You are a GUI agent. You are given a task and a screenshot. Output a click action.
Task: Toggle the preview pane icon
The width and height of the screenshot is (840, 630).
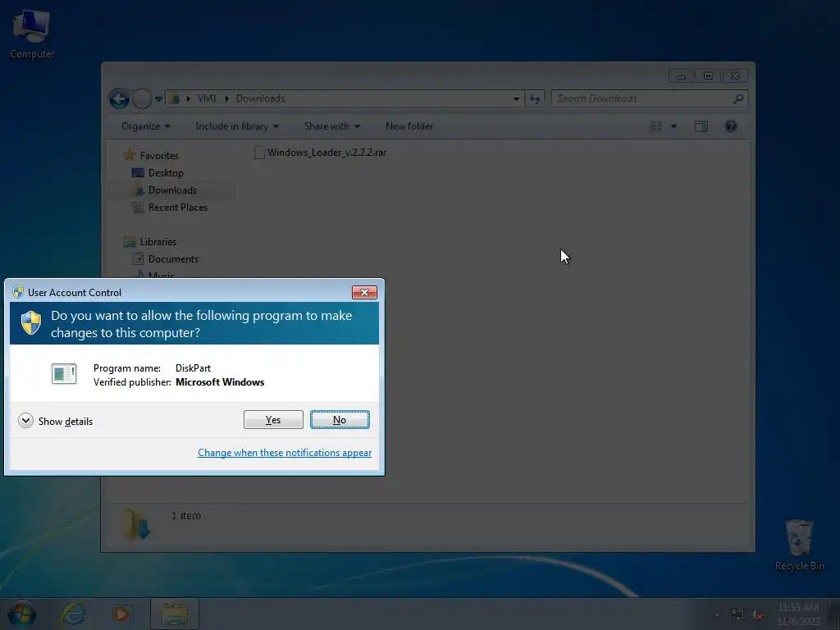pos(701,126)
